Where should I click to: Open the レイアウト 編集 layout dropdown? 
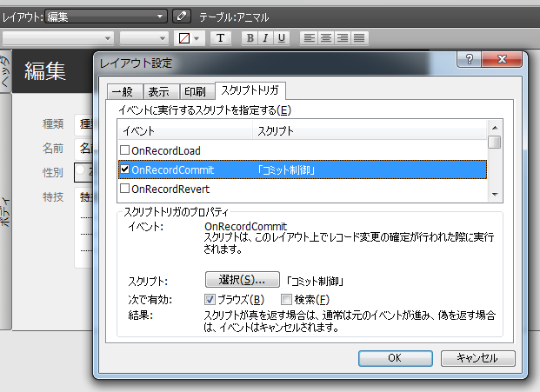pyautogui.click(x=106, y=17)
